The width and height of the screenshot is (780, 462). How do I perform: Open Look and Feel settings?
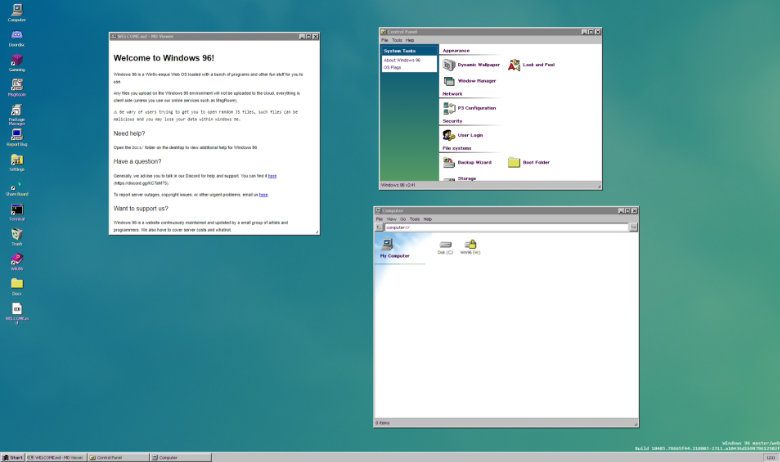pos(531,65)
